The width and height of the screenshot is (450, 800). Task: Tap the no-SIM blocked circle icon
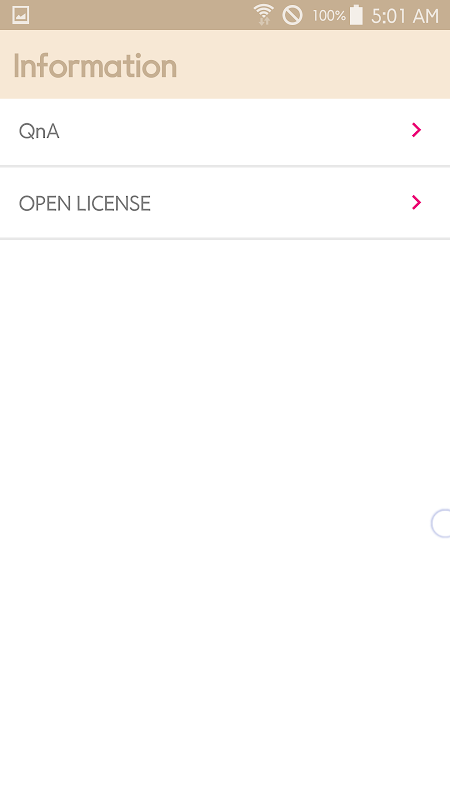tap(293, 15)
